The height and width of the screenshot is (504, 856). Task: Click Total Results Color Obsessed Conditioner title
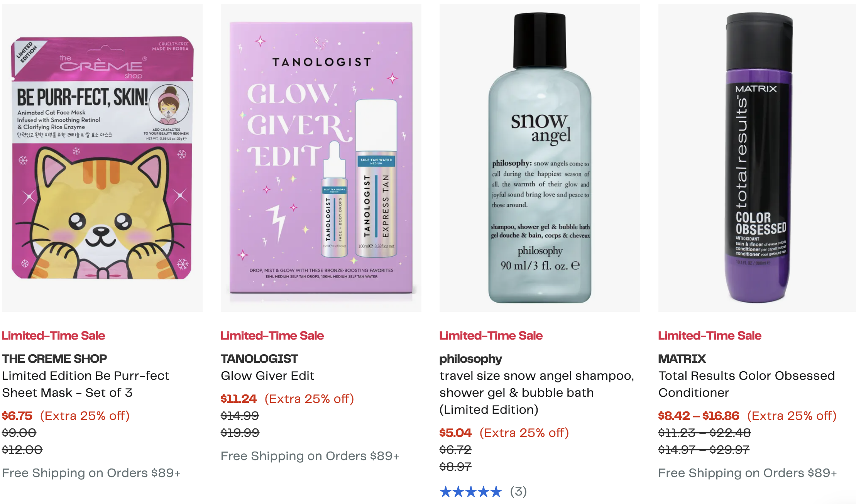click(746, 384)
